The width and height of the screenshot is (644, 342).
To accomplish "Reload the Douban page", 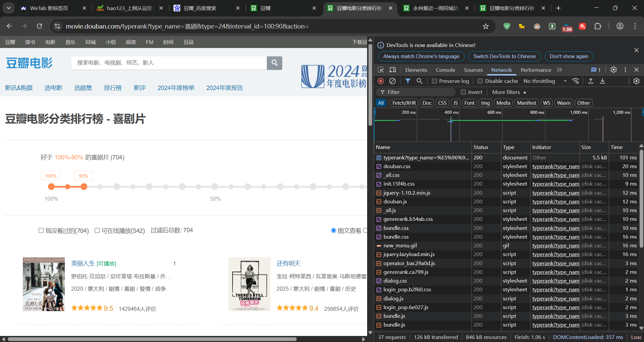I will [40, 26].
